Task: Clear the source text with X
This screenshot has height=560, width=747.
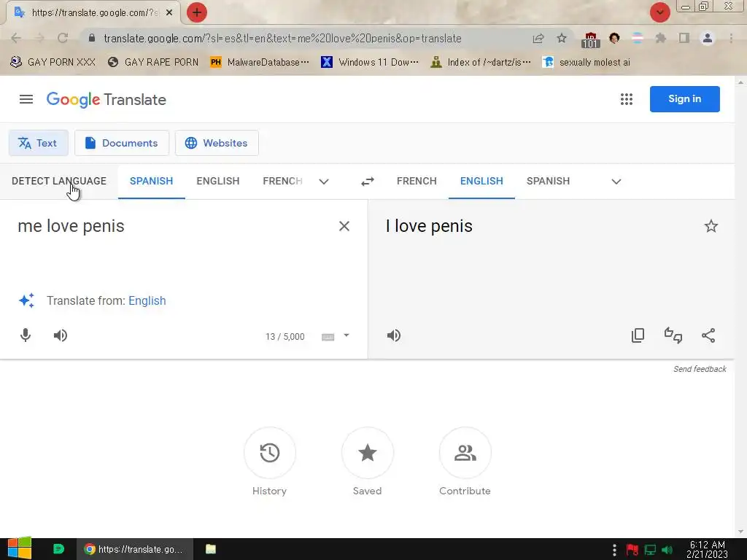Action: tap(344, 226)
